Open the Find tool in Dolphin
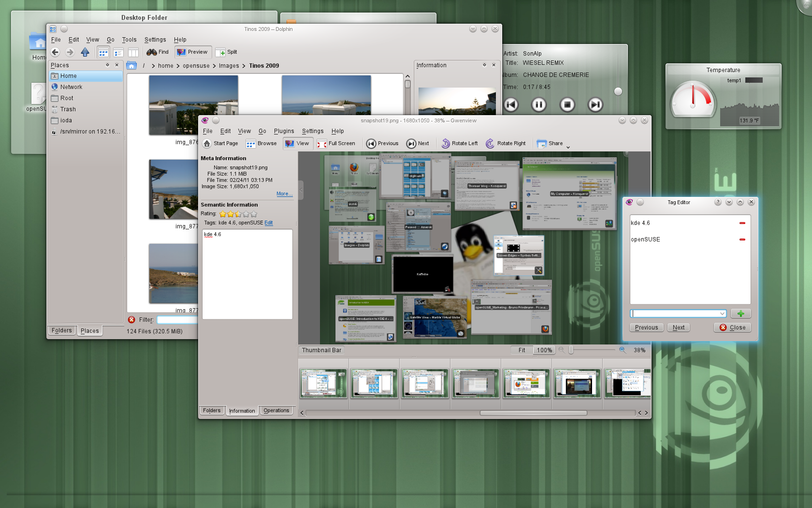The height and width of the screenshot is (508, 812). click(157, 52)
